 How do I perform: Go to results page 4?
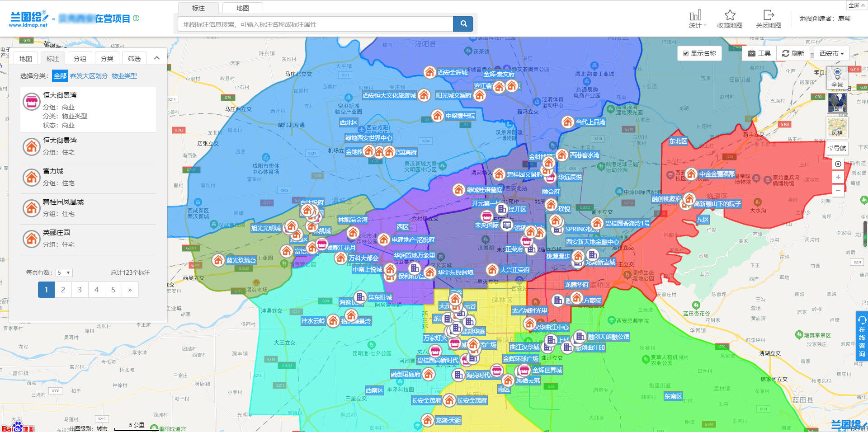tap(96, 290)
